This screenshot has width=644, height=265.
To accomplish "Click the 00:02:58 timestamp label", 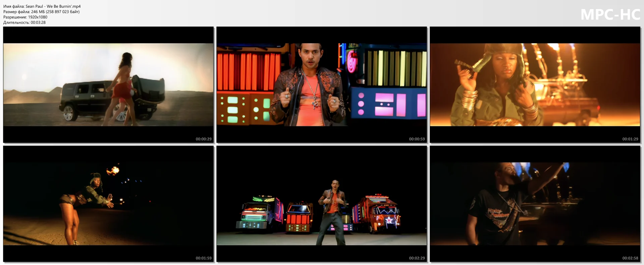I will click(630, 258).
